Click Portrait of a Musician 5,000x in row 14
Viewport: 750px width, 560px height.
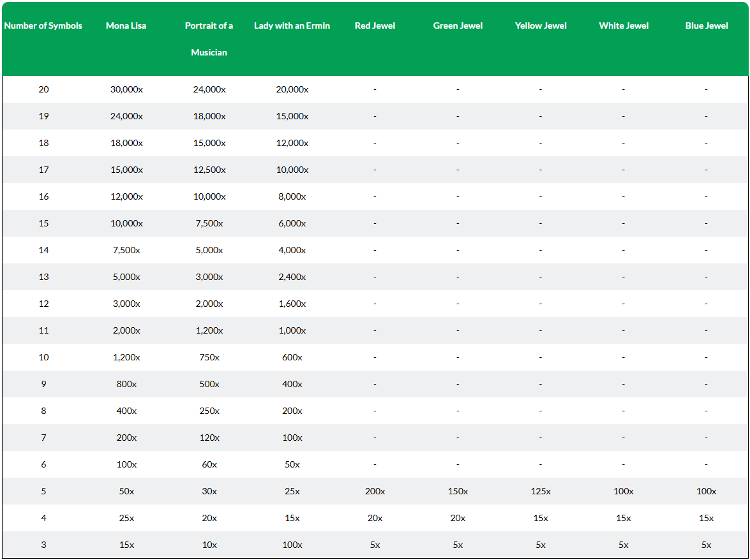click(209, 250)
